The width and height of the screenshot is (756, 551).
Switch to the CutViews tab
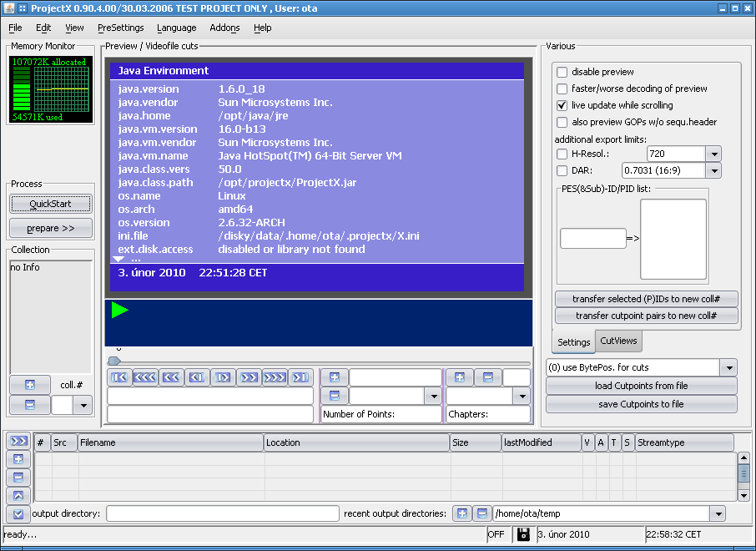click(618, 341)
